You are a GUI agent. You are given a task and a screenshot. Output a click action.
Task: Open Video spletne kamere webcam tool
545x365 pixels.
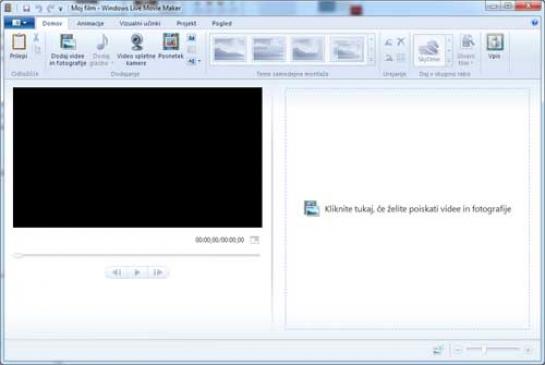click(136, 42)
